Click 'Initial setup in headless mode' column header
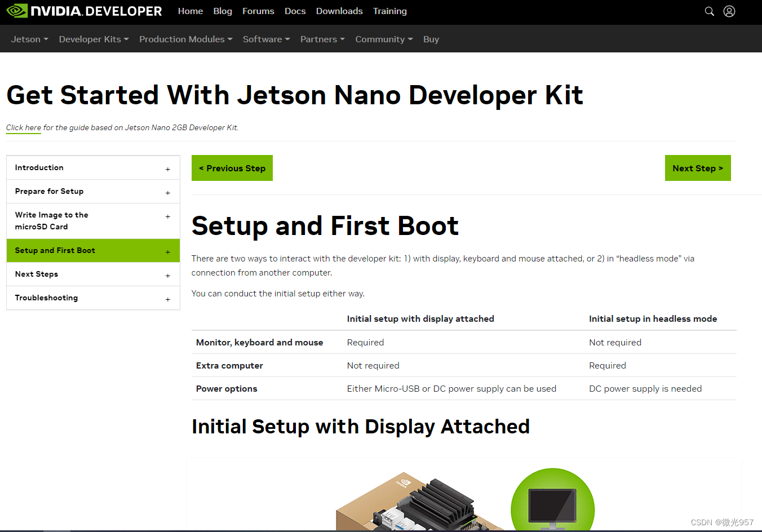The width and height of the screenshot is (762, 532). (x=653, y=318)
